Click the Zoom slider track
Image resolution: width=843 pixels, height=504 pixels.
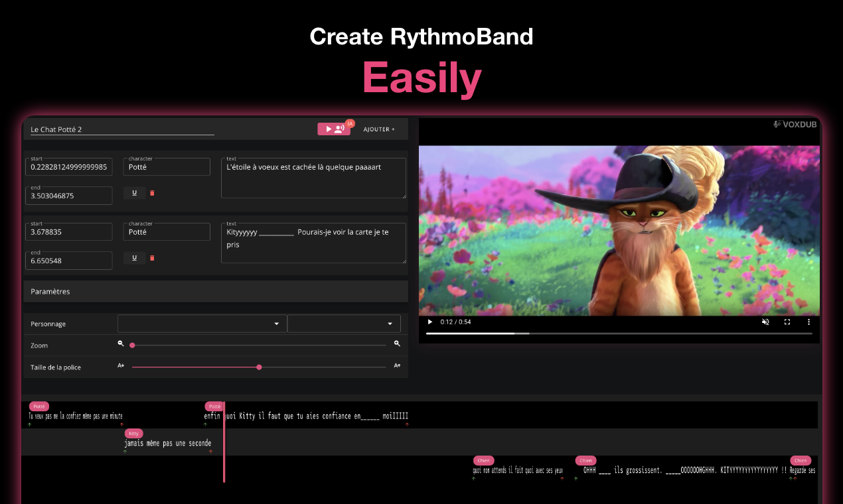[x=259, y=345]
